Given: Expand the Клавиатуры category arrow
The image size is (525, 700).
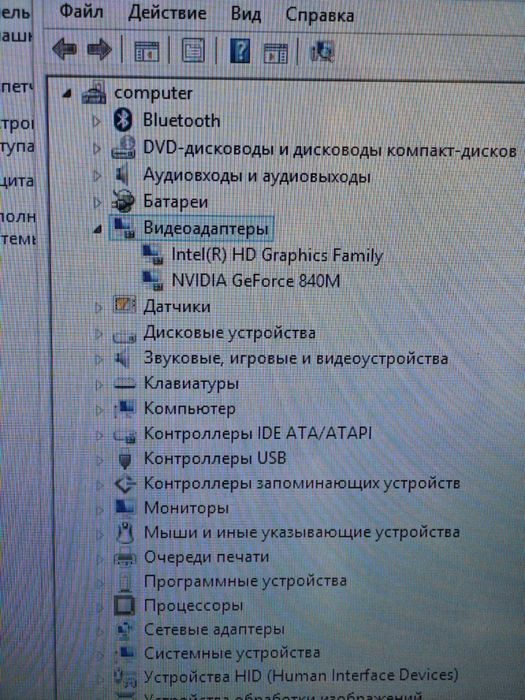Looking at the screenshot, I should click(99, 384).
